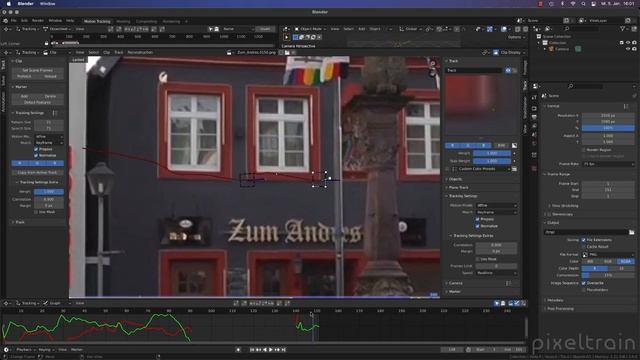The height and width of the screenshot is (360, 640).
Task: Open the File Format PNG dropdown
Action: pos(608,254)
